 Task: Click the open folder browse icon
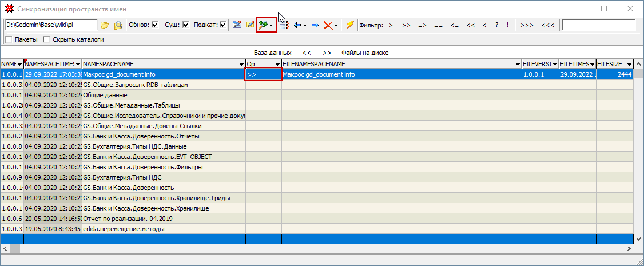tap(104, 25)
